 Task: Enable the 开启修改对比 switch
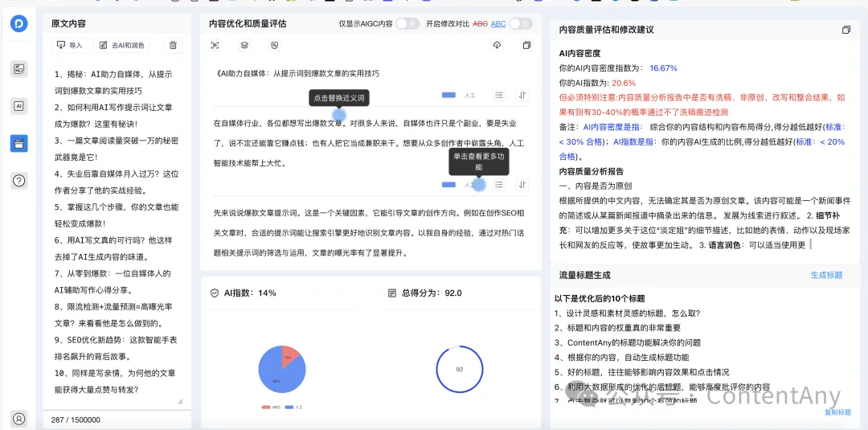(520, 24)
